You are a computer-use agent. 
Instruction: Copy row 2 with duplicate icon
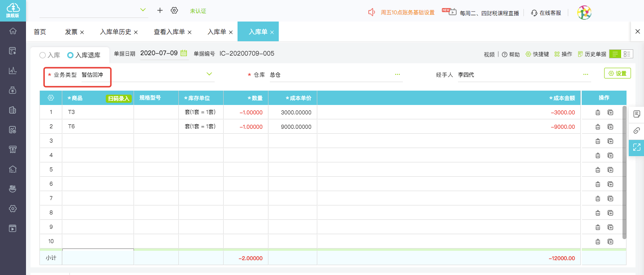click(610, 127)
